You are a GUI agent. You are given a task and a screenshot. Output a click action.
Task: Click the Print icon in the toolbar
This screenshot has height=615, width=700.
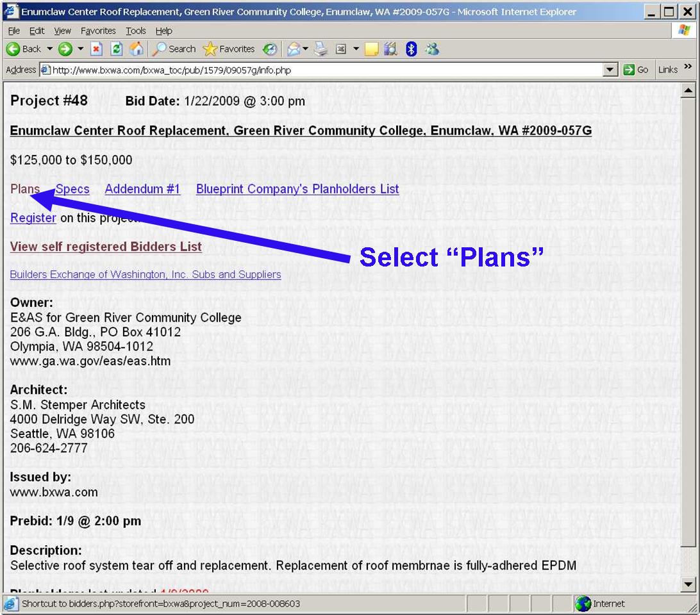[321, 49]
